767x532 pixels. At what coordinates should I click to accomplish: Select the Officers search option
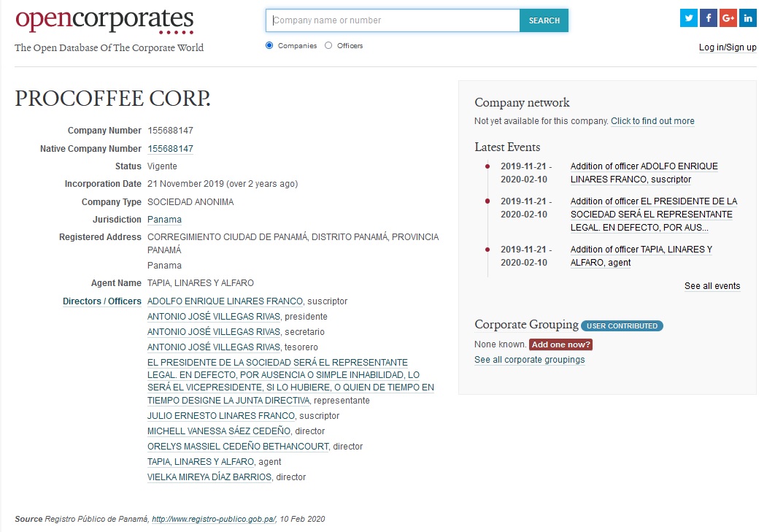tap(328, 45)
